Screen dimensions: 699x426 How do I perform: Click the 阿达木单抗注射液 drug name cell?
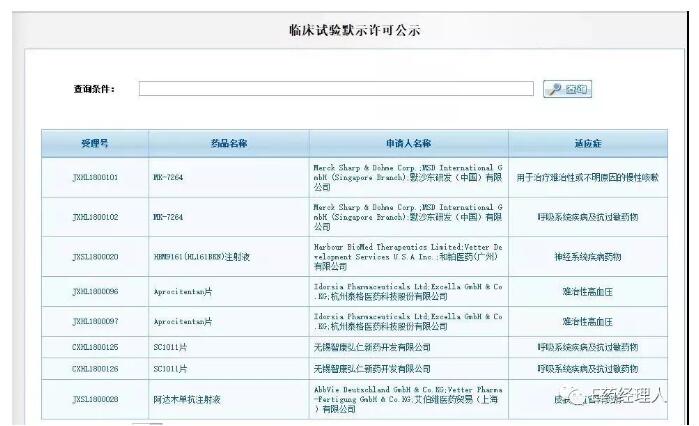click(190, 399)
